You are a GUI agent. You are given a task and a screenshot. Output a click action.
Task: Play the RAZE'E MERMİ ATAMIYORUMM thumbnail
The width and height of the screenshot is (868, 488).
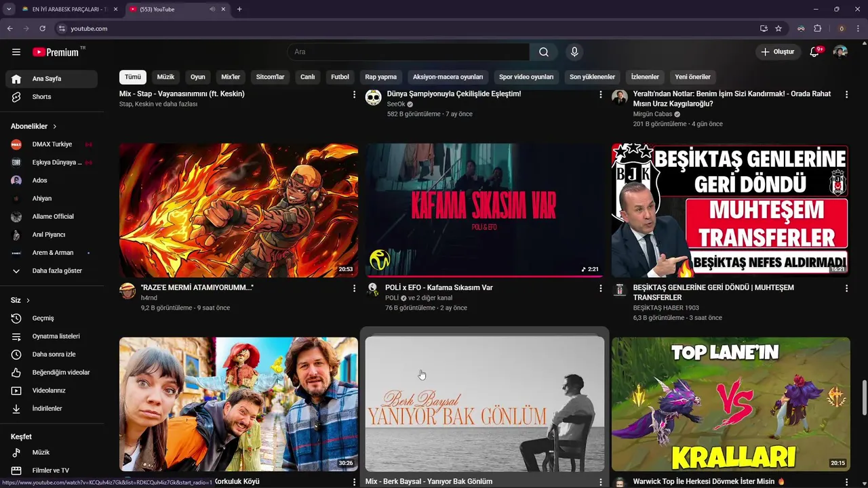(239, 210)
